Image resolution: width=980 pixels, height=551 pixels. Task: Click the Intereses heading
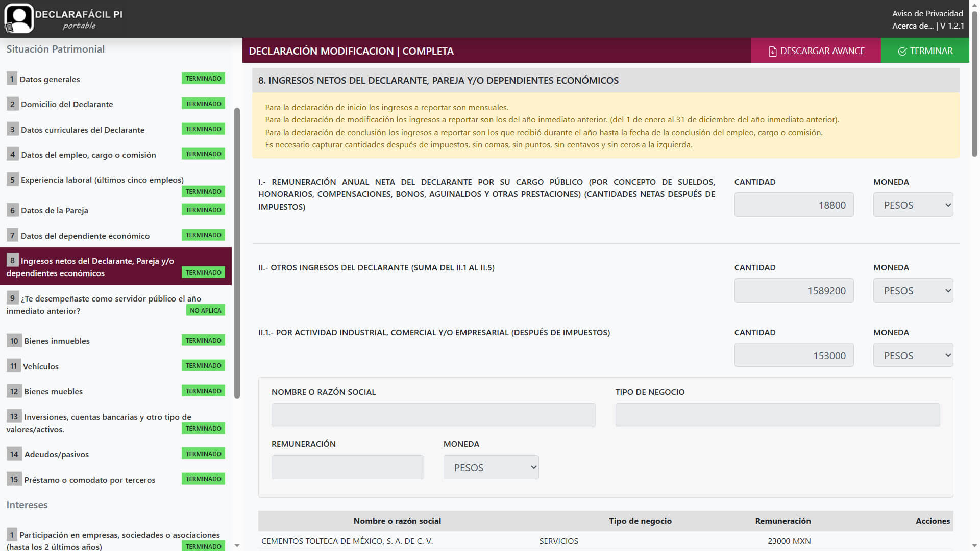(27, 505)
